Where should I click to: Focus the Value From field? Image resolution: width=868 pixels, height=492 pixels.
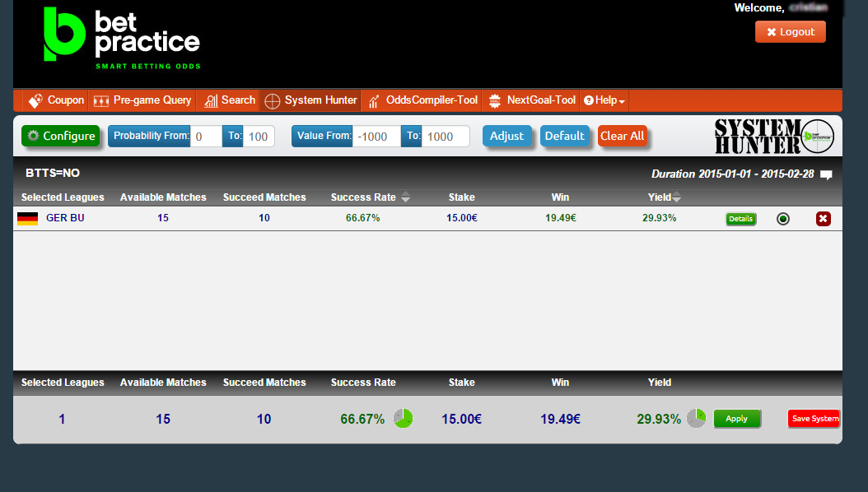[376, 137]
